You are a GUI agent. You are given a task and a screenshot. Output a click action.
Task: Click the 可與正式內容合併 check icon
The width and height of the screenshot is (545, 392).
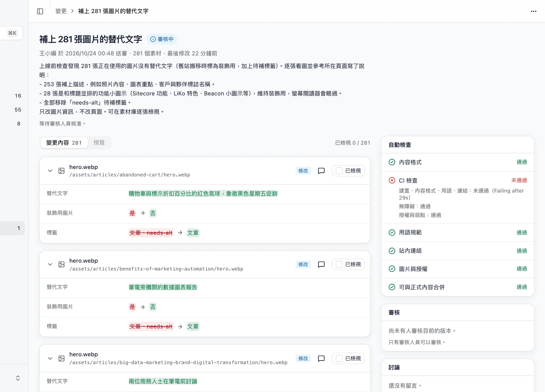click(392, 287)
